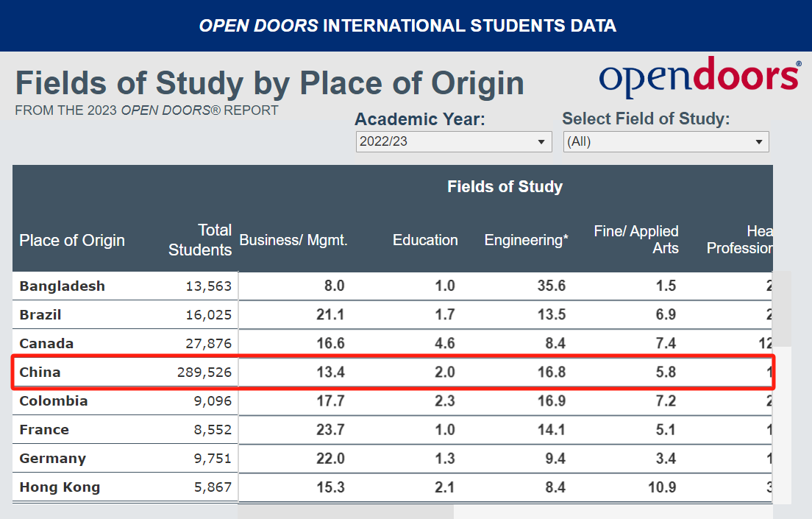Click the Place of Origin column header
This screenshot has width=812, height=519.
coord(72,240)
